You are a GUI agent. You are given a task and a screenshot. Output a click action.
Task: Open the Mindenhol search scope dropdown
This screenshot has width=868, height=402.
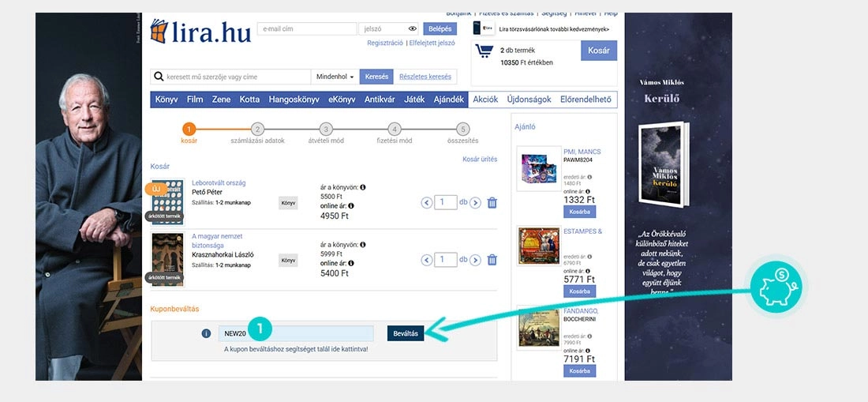(335, 77)
